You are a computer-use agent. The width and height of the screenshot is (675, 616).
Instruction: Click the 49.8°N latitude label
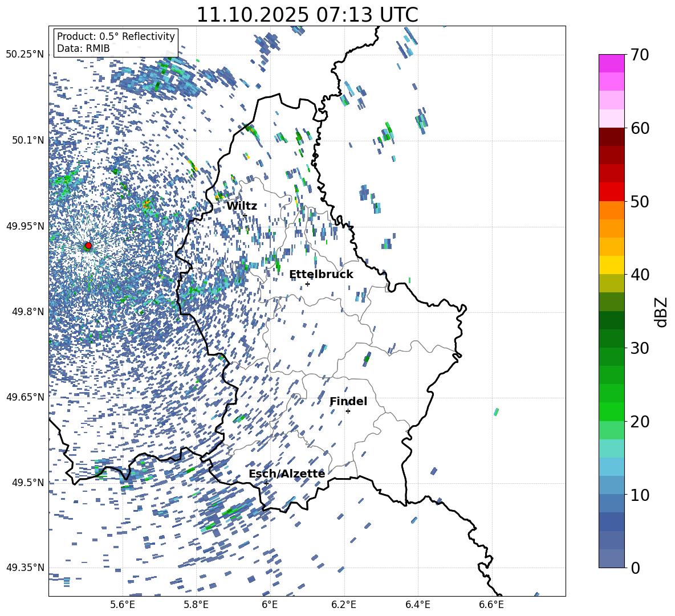tap(27, 311)
